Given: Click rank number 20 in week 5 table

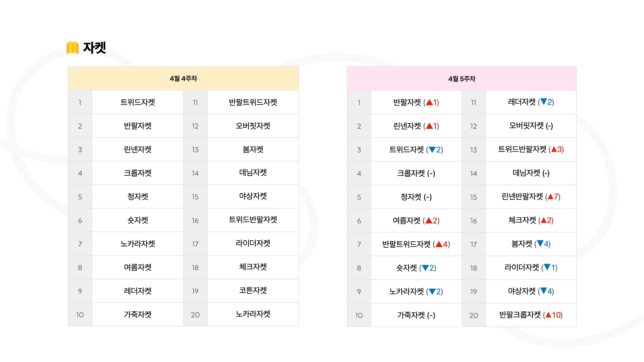Looking at the screenshot, I should click(474, 315).
